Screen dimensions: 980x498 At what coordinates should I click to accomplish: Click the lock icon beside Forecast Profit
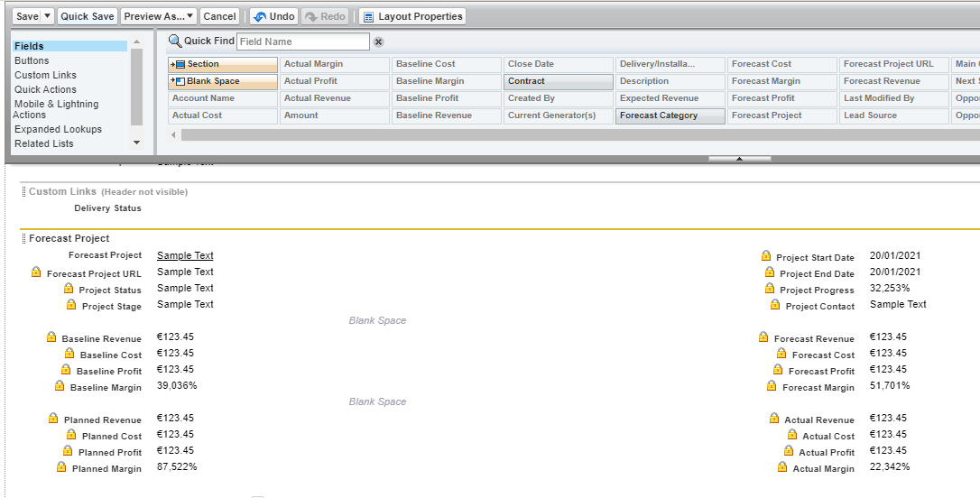pyautogui.click(x=778, y=369)
